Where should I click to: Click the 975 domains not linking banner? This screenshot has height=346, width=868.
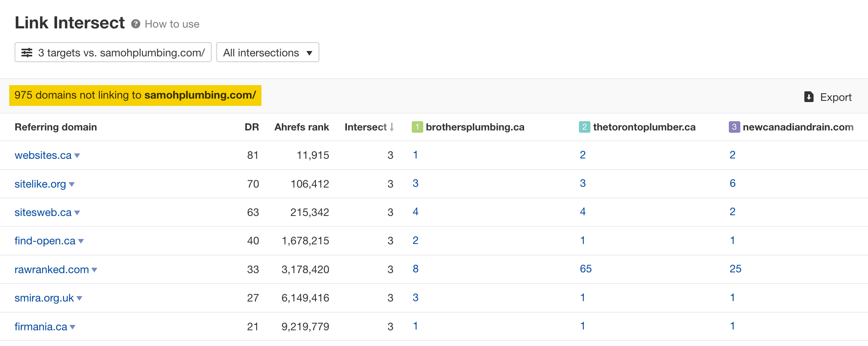click(x=135, y=95)
